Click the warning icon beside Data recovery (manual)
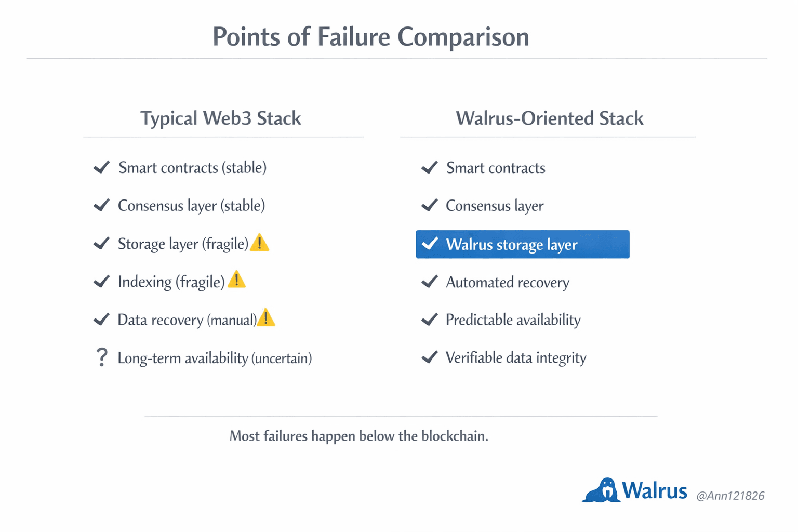 click(265, 318)
